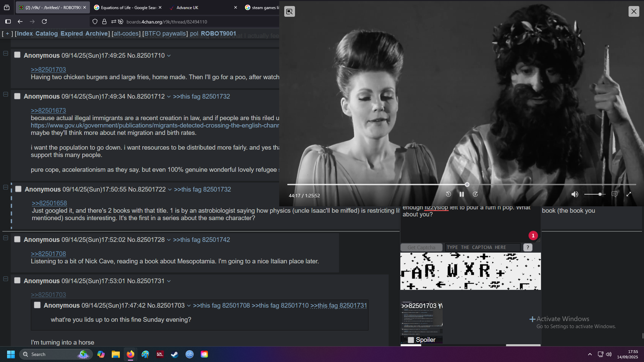Reload the page in Firefox
Screen dimensions: 644x362
[x=44, y=21]
